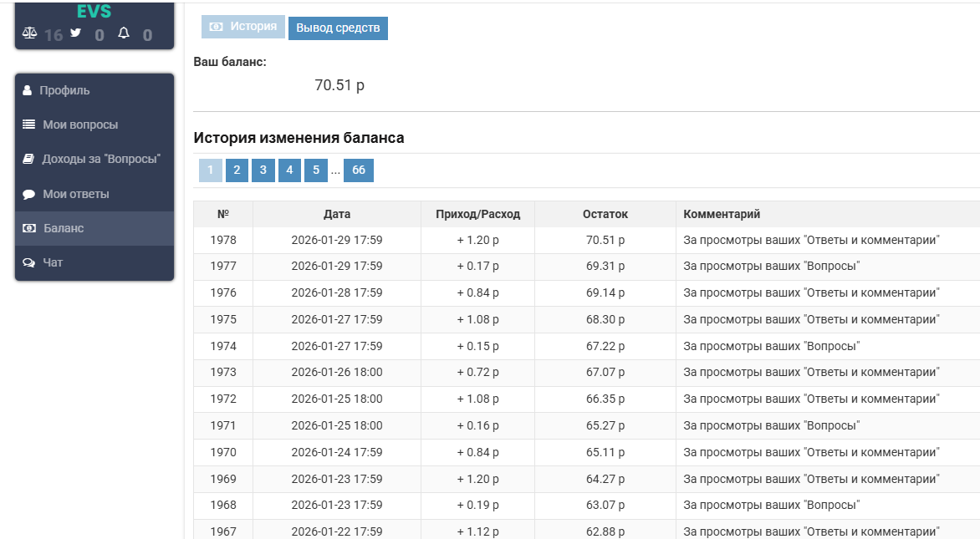980x539 pixels.
Task: Click the История изменения баланса heading
Action: 299,138
